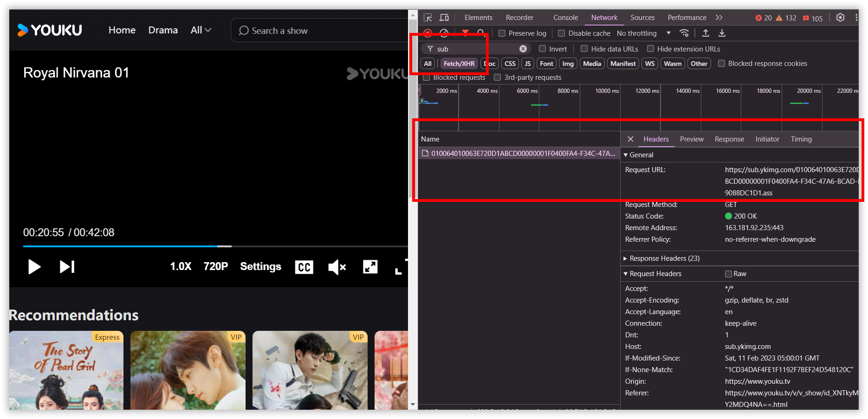This screenshot has height=419, width=868.
Task: Check Hide extension URLs
Action: [x=650, y=49]
